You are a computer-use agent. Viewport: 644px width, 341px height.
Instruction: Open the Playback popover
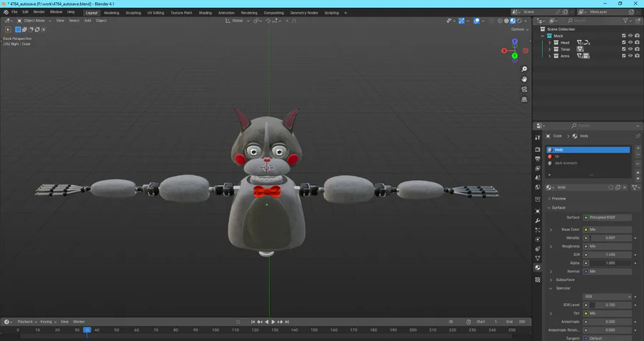point(27,322)
